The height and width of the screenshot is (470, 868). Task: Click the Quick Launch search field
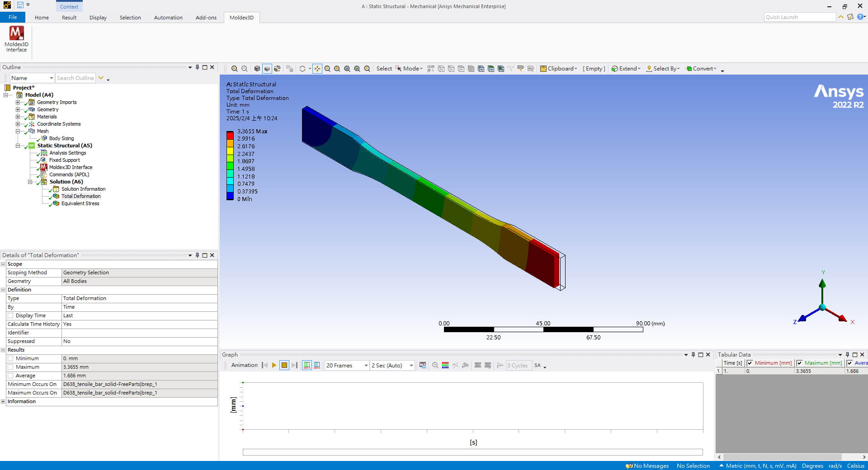800,17
